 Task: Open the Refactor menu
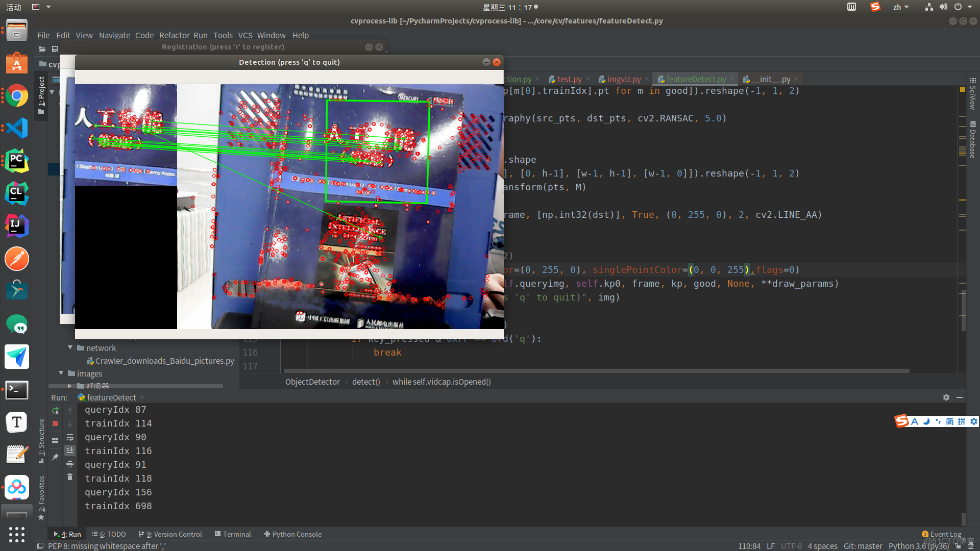click(174, 35)
